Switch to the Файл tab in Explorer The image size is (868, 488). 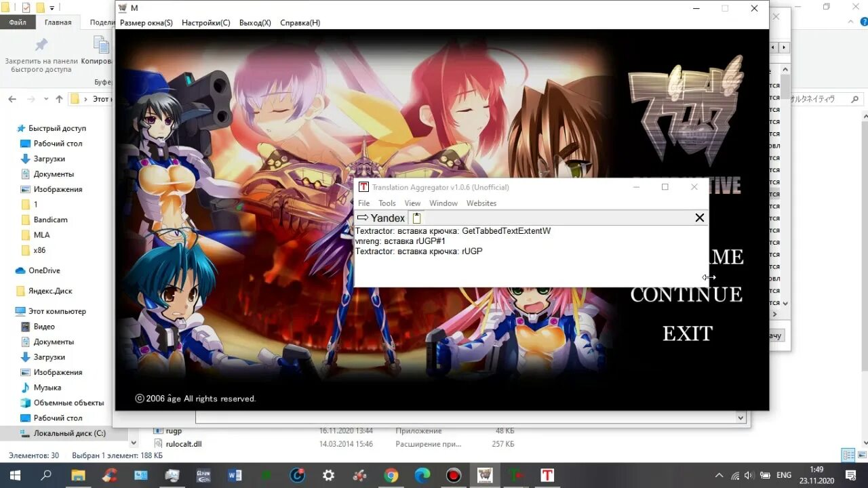[18, 22]
